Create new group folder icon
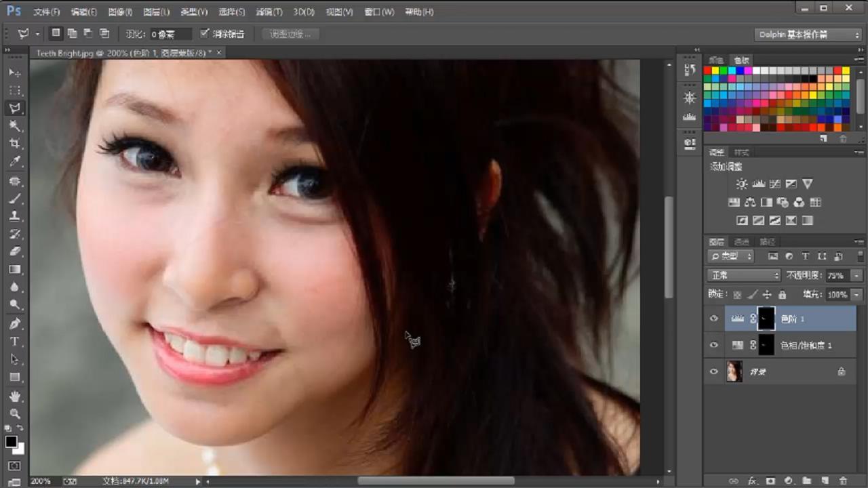The height and width of the screenshot is (488, 868). pos(807,481)
